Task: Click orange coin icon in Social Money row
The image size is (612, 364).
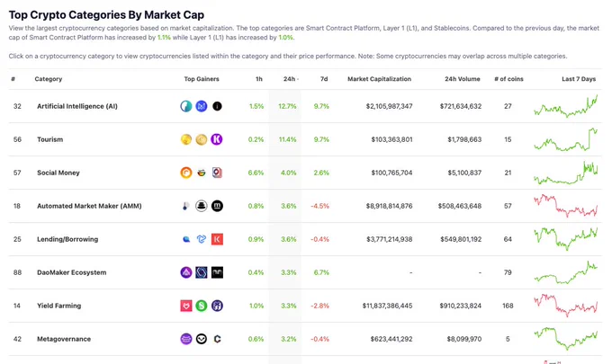Action: 186,173
